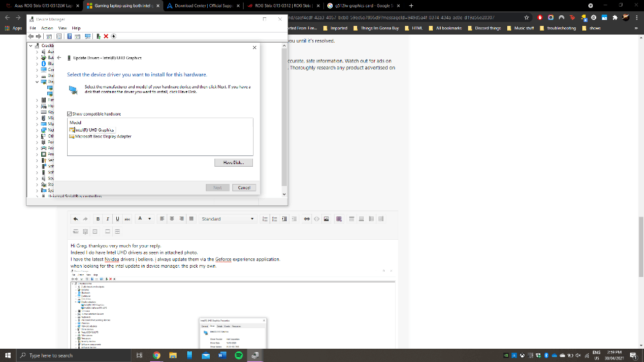
Task: Click the red uninstall device icon
Action: click(x=106, y=36)
